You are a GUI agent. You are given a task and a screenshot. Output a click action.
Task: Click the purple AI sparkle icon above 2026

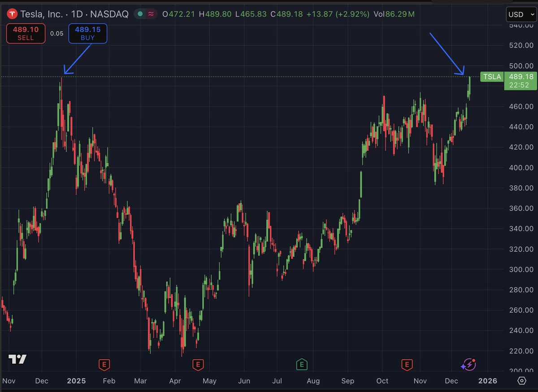468,365
